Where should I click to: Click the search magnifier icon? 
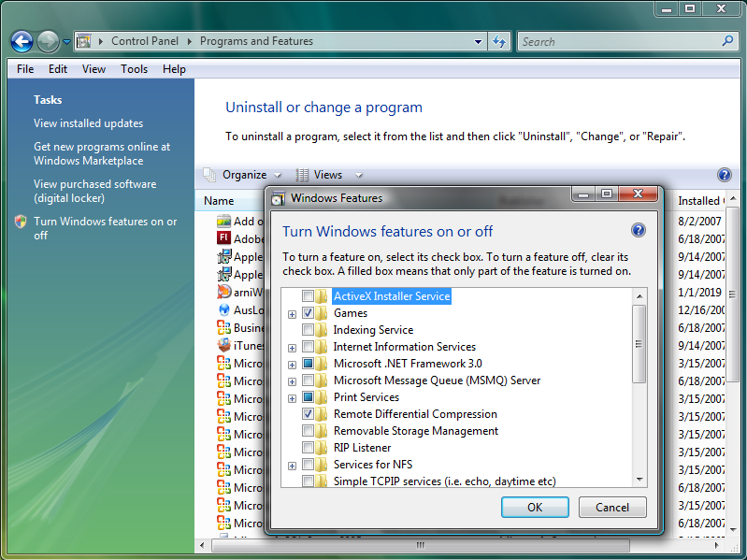point(728,41)
